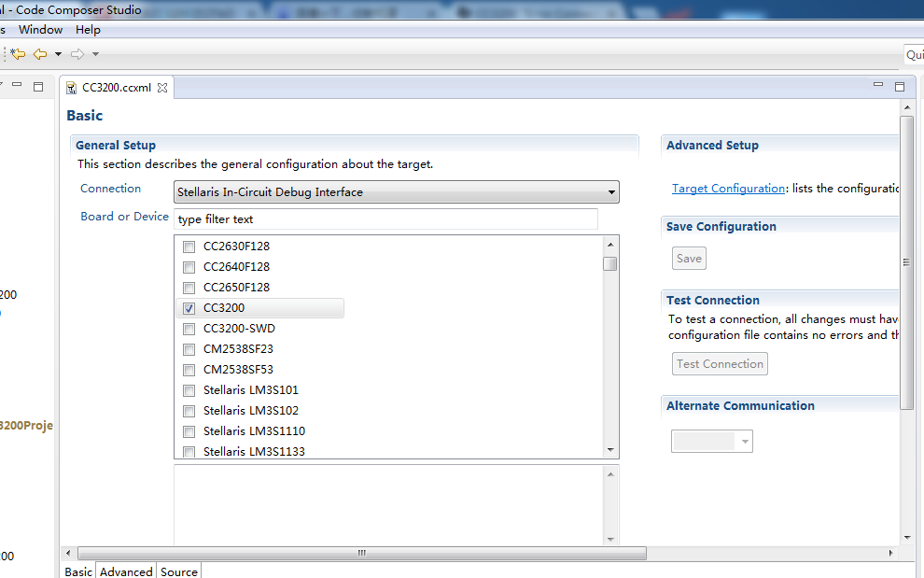Check the CC2650F128 device box
The width and height of the screenshot is (924, 578).
click(189, 288)
